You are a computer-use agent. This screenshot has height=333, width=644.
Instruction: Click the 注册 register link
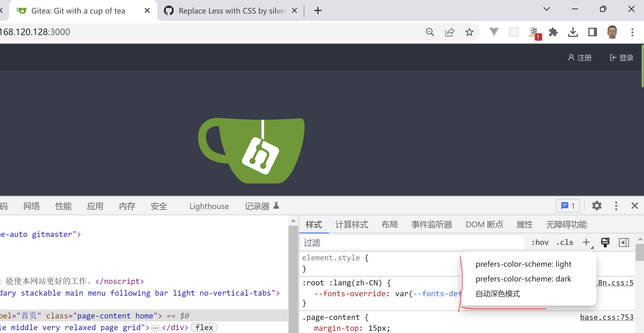point(580,58)
